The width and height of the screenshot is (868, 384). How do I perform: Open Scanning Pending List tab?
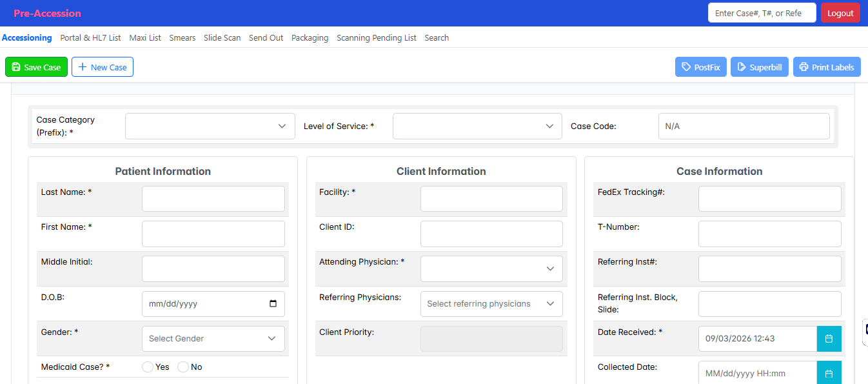(377, 37)
